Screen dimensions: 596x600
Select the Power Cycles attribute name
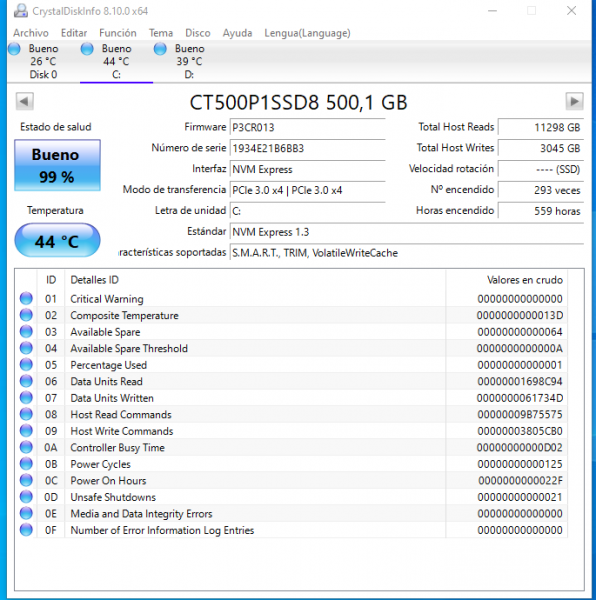[x=101, y=464]
